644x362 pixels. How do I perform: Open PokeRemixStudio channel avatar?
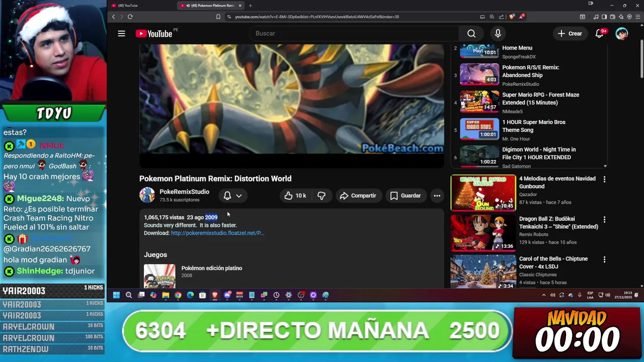tap(147, 195)
